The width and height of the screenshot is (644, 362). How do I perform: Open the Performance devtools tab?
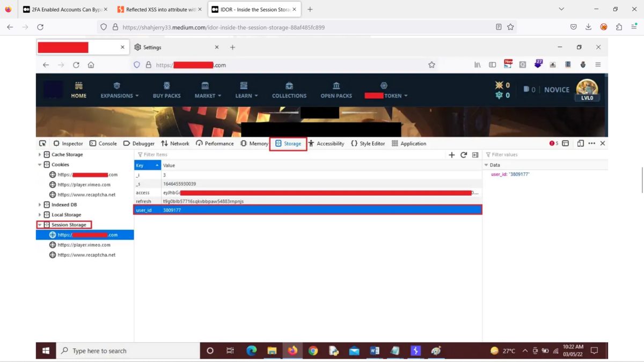(x=215, y=143)
